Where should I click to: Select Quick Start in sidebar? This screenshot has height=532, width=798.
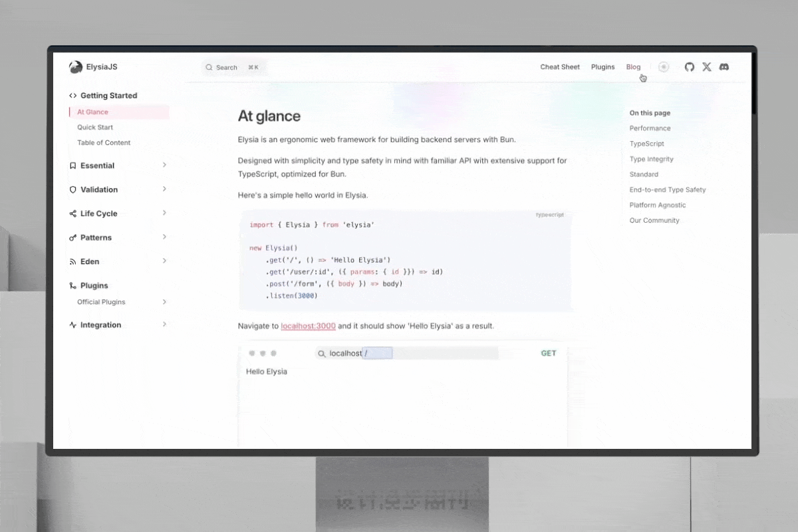pos(95,128)
